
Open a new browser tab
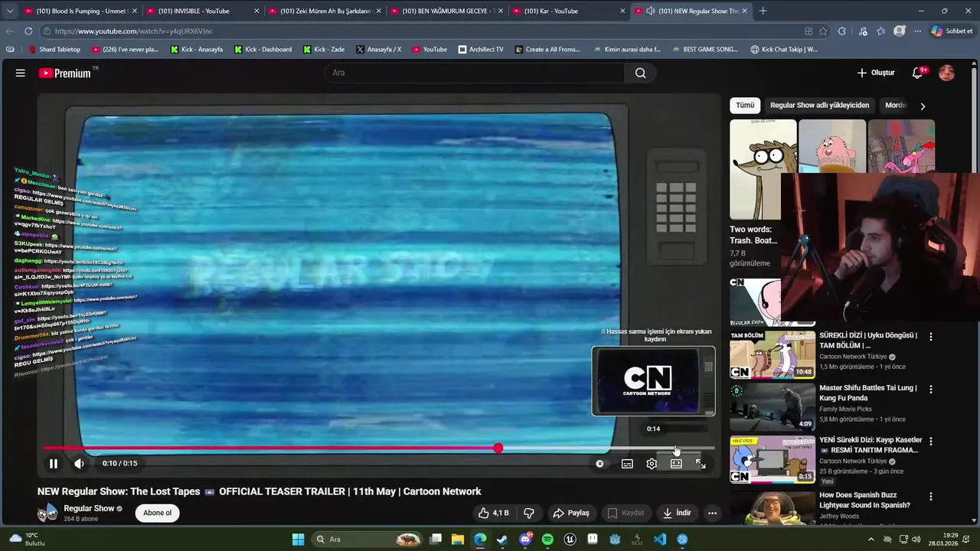pos(763,11)
